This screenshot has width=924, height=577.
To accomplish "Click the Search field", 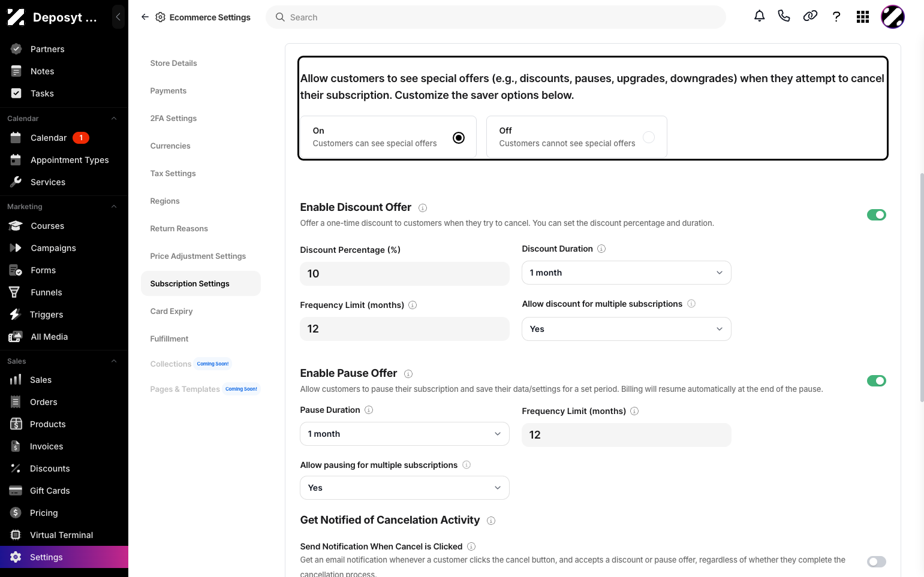I will click(x=496, y=17).
